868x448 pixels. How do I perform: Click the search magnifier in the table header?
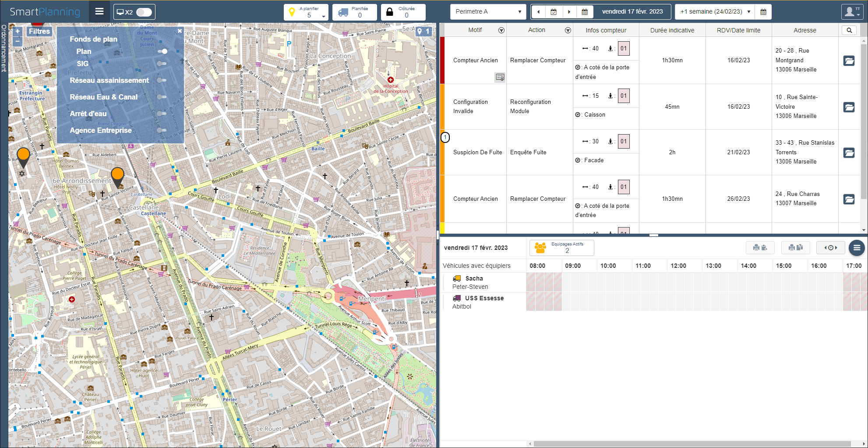[x=850, y=30]
